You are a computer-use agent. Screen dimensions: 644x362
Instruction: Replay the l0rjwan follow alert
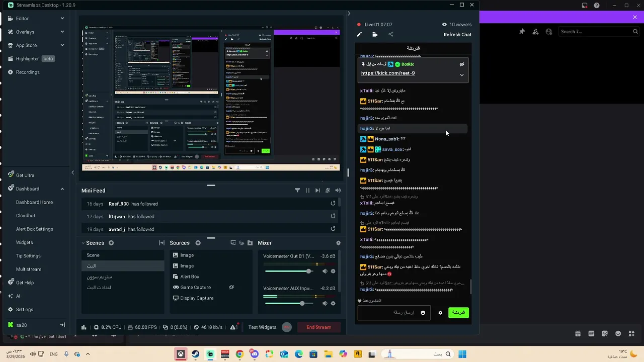(333, 216)
